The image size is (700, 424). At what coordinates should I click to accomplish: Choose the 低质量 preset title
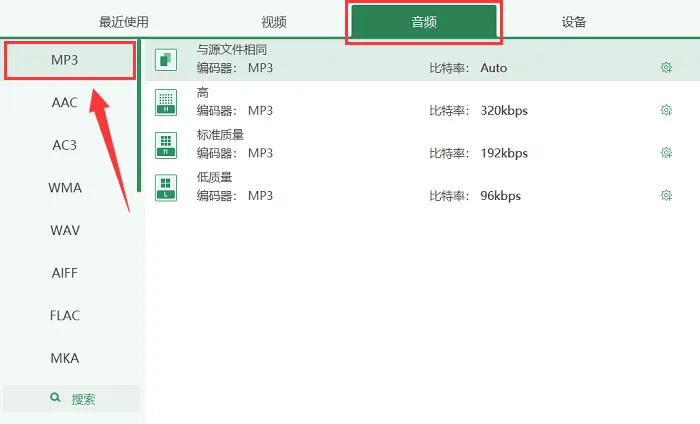tap(214, 177)
